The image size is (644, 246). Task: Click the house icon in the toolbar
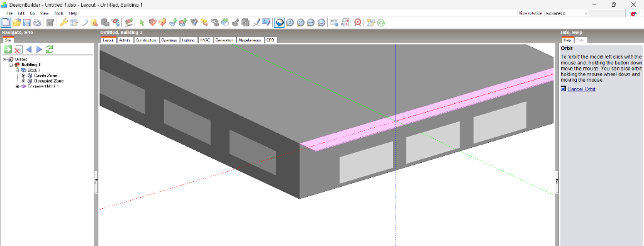tap(129, 22)
